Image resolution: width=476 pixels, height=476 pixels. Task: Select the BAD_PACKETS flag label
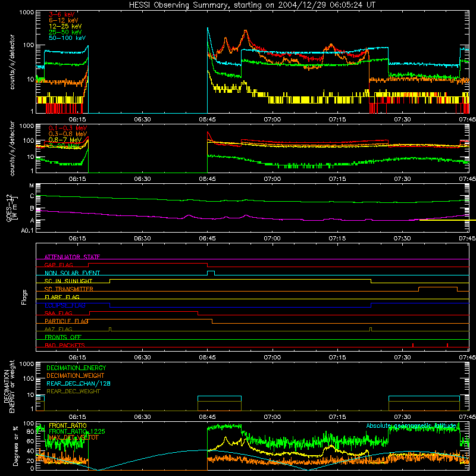[x=65, y=345]
